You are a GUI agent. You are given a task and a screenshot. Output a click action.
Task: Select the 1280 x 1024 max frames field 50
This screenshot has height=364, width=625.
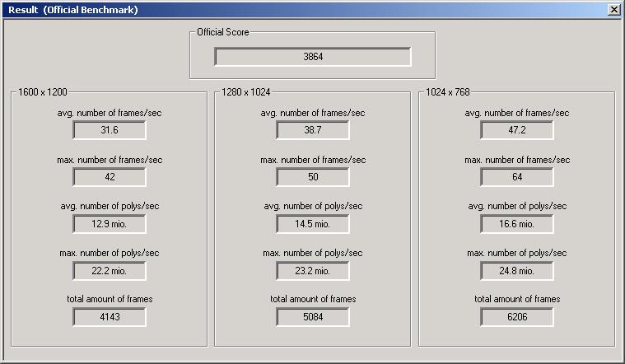click(313, 177)
